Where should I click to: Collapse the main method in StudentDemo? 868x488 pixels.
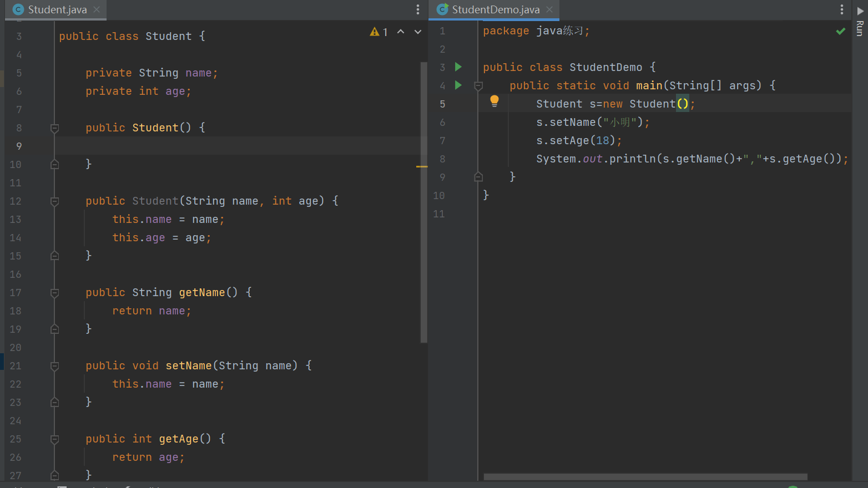pos(478,86)
